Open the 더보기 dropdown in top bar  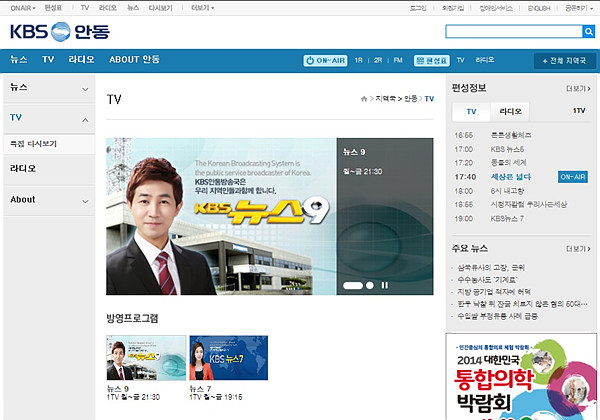(x=202, y=8)
